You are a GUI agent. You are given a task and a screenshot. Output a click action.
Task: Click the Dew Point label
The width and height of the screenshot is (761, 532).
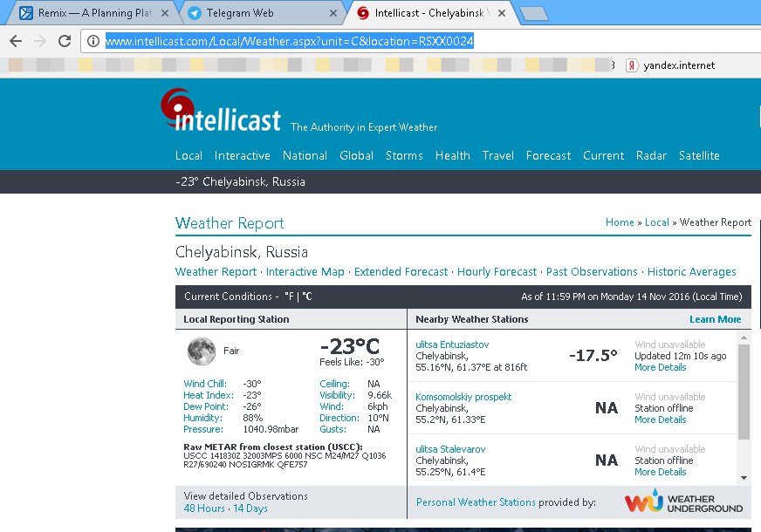tap(206, 406)
